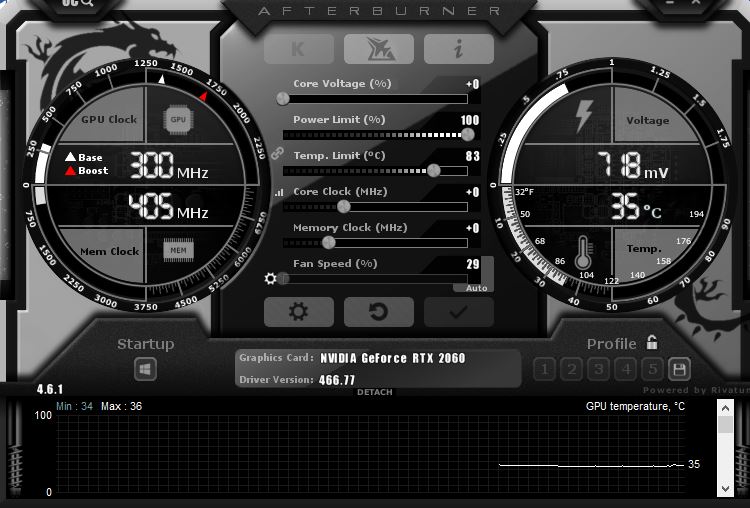Click the 718 mV voltage readout

633,166
